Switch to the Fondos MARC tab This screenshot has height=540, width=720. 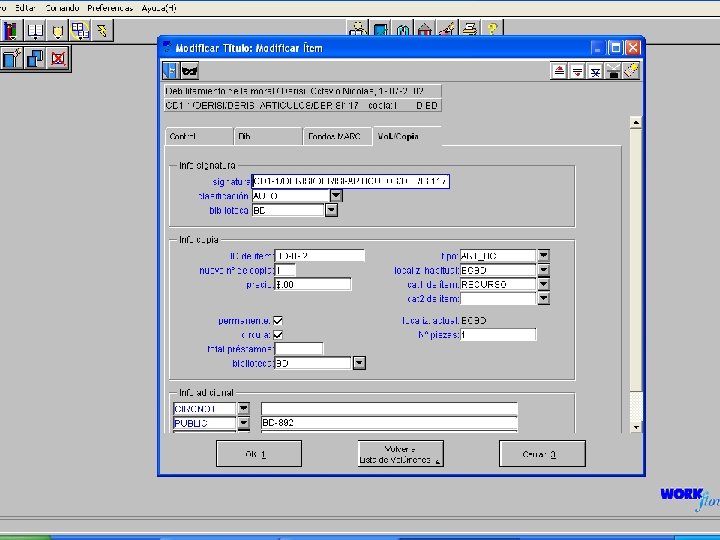coord(337,136)
